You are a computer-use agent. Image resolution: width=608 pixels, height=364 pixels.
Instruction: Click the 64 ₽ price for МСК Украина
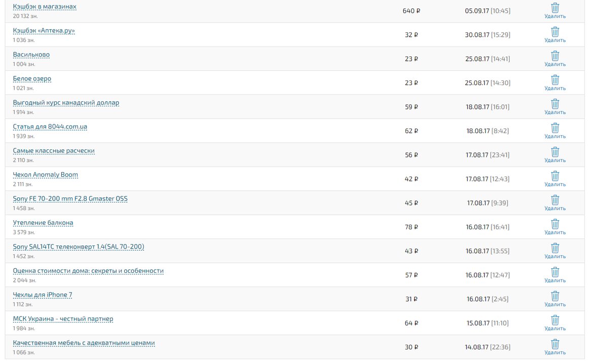pos(411,323)
